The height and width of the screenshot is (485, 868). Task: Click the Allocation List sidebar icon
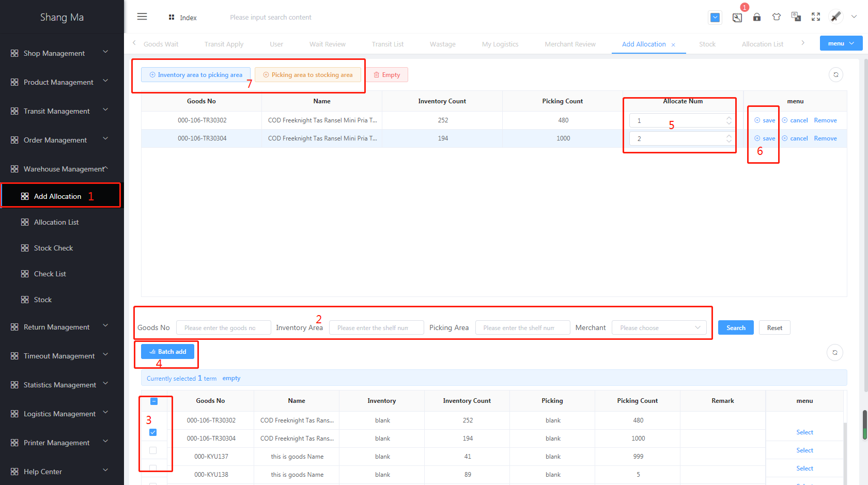pos(25,222)
